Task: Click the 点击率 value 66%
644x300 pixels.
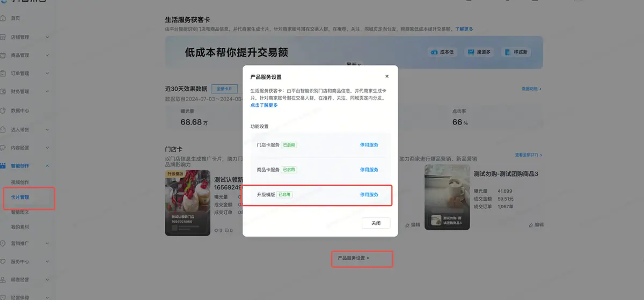Action: 460,122
